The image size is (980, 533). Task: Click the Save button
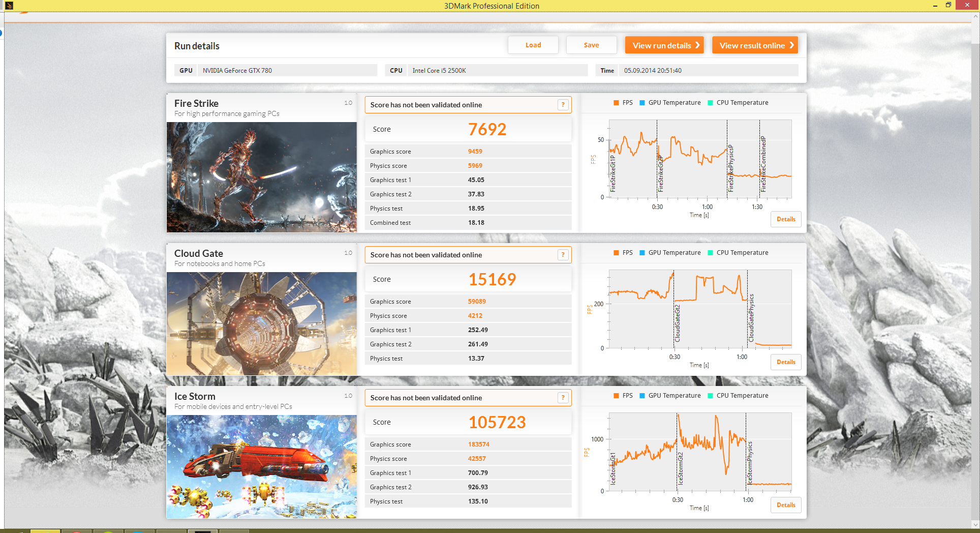591,45
